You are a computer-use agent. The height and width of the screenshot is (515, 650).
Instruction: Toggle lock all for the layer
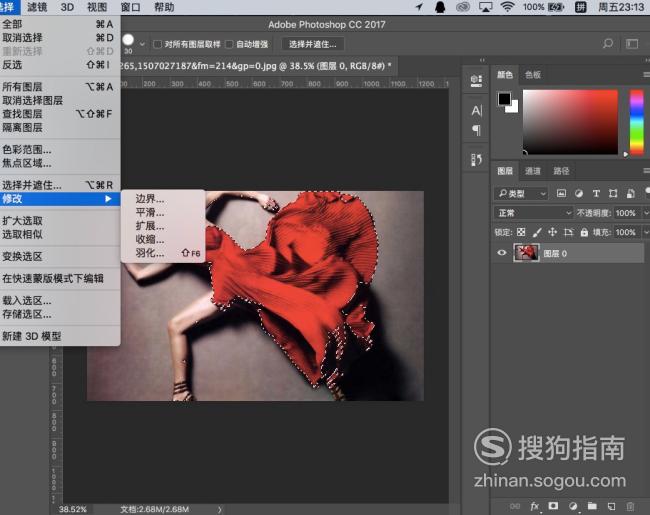(584, 232)
